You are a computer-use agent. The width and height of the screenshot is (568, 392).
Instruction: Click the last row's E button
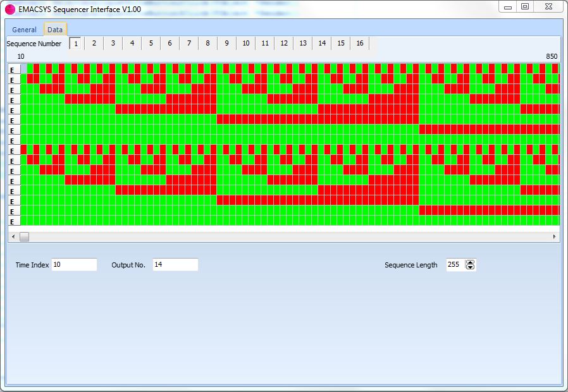[13, 221]
